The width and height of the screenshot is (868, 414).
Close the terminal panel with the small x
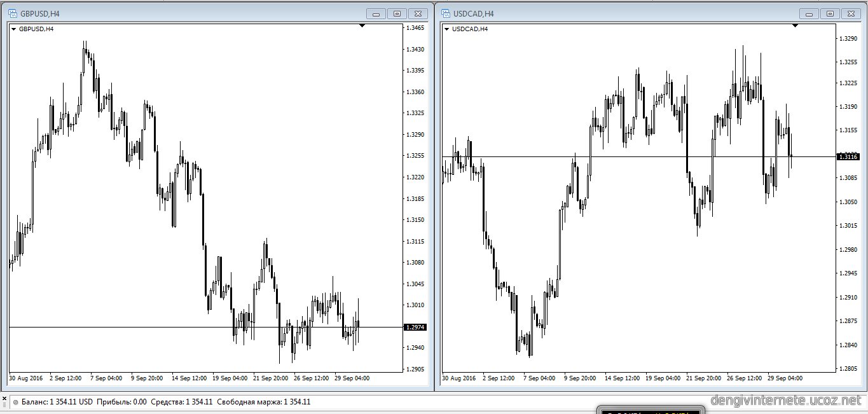tap(4, 397)
